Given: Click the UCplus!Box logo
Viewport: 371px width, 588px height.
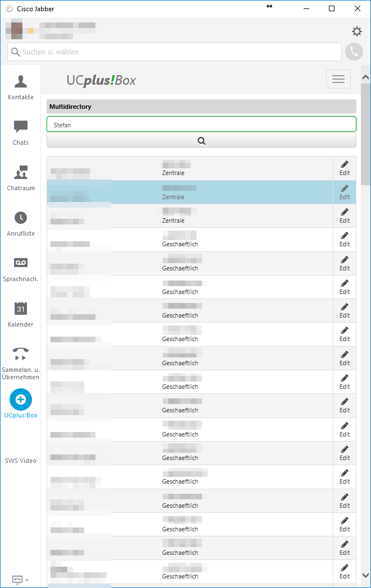Looking at the screenshot, I should point(101,80).
